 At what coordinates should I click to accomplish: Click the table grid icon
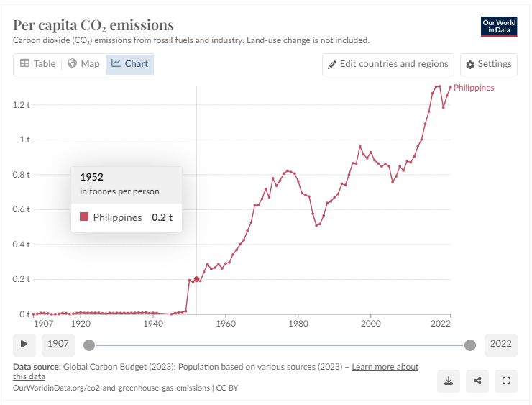tap(24, 63)
